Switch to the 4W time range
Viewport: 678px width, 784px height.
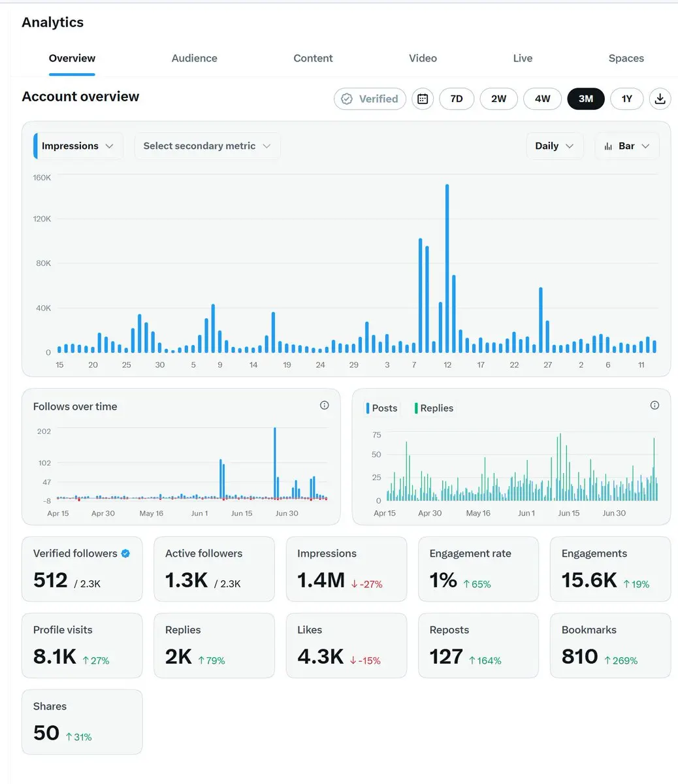point(542,99)
